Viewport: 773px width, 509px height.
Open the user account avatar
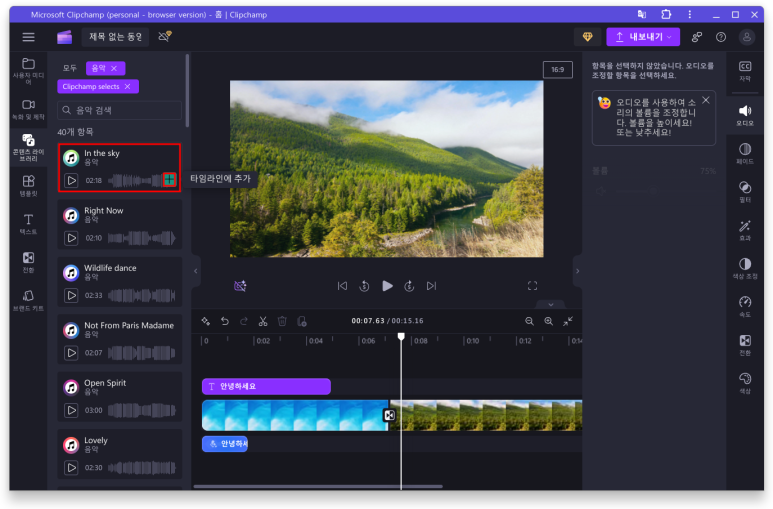coord(747,37)
